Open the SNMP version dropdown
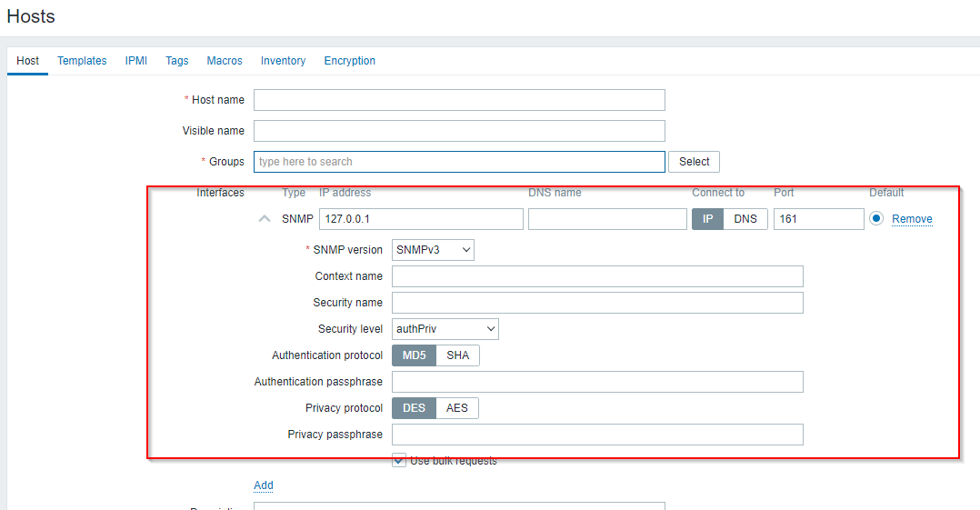The width and height of the screenshot is (980, 510). [x=433, y=250]
